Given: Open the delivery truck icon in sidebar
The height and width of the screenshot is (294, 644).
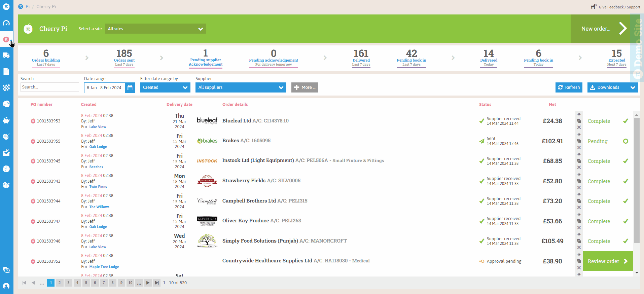Looking at the screenshot, I should (6, 55).
